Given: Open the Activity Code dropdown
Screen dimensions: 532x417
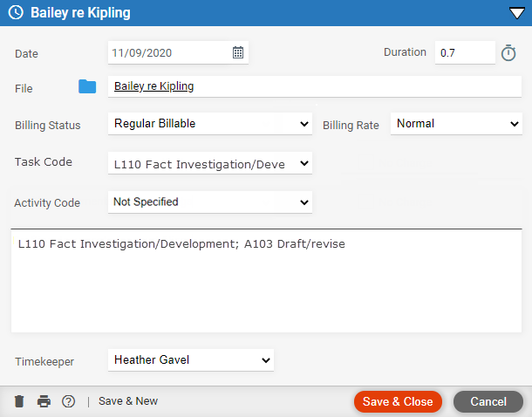Looking at the screenshot, I should click(x=210, y=202).
